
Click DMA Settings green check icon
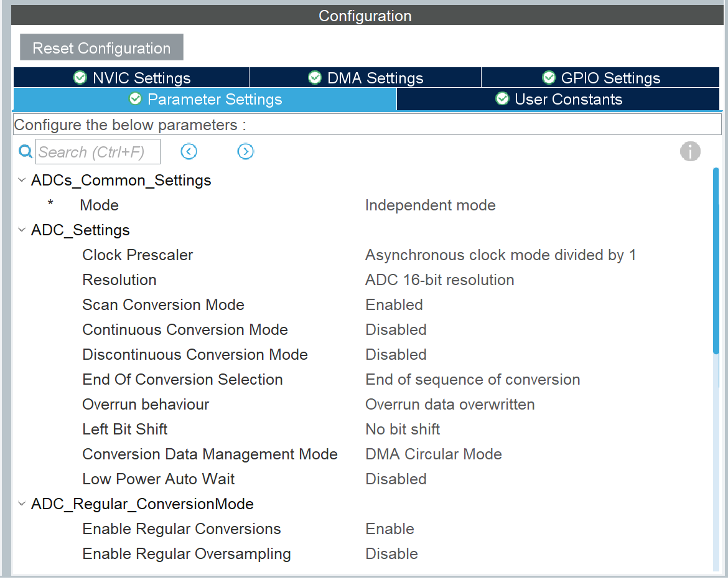pos(315,78)
